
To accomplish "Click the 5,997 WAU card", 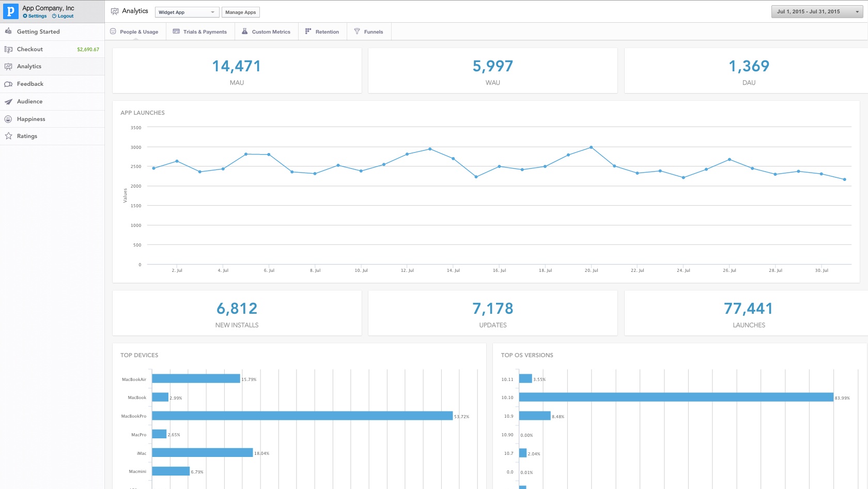I will coord(493,71).
